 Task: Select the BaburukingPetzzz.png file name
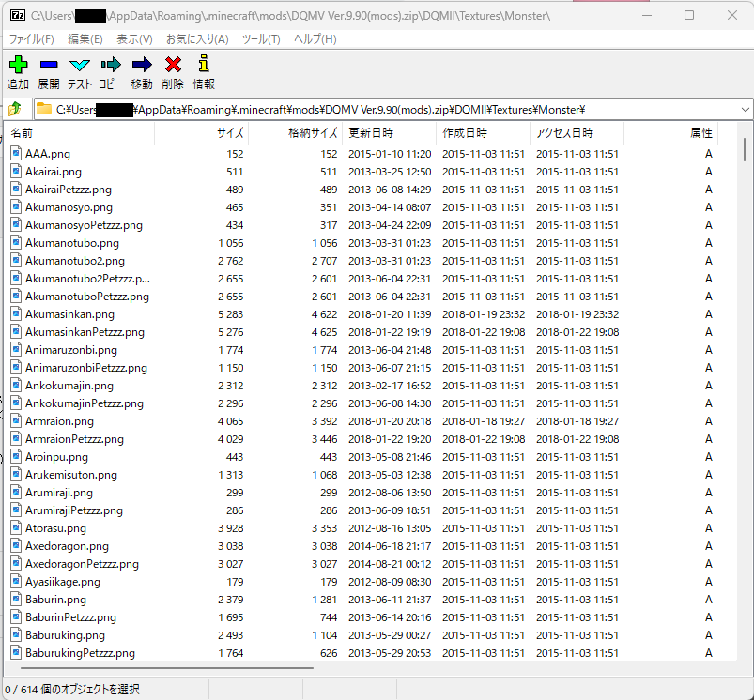81,652
